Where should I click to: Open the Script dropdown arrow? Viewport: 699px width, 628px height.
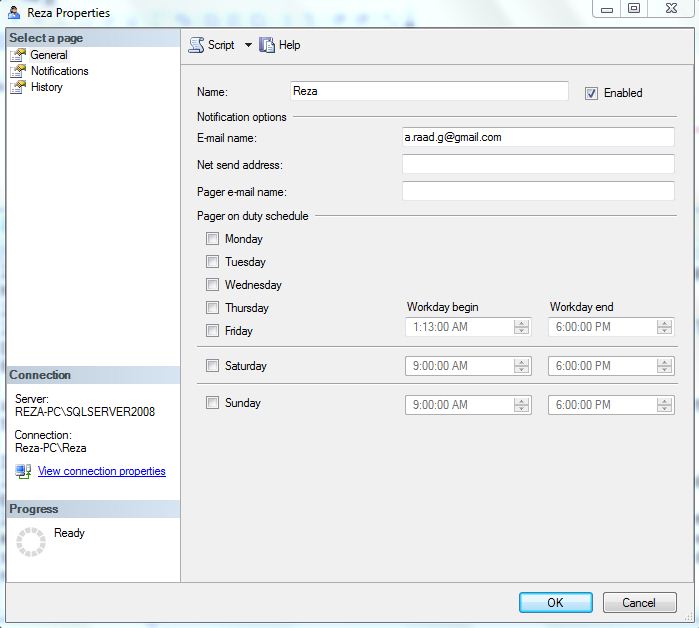click(x=248, y=45)
